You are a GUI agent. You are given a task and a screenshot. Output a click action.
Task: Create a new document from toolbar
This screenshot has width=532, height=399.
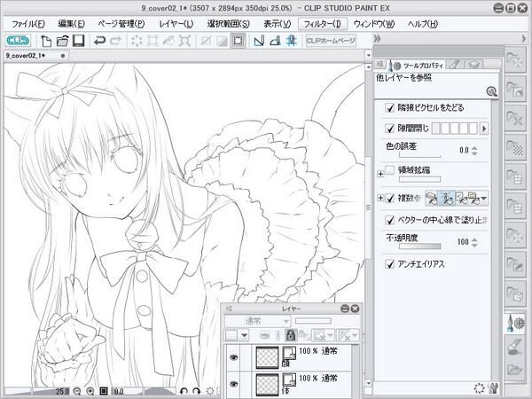pos(46,41)
